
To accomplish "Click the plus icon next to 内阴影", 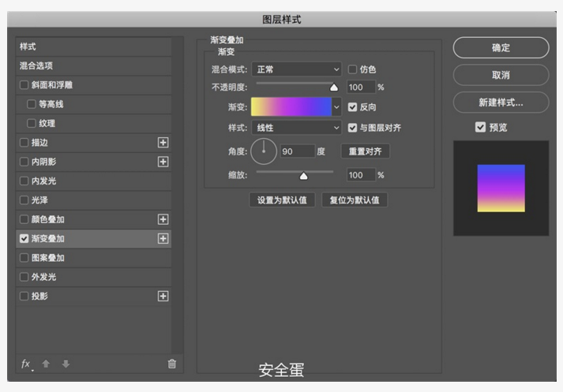I will [163, 162].
